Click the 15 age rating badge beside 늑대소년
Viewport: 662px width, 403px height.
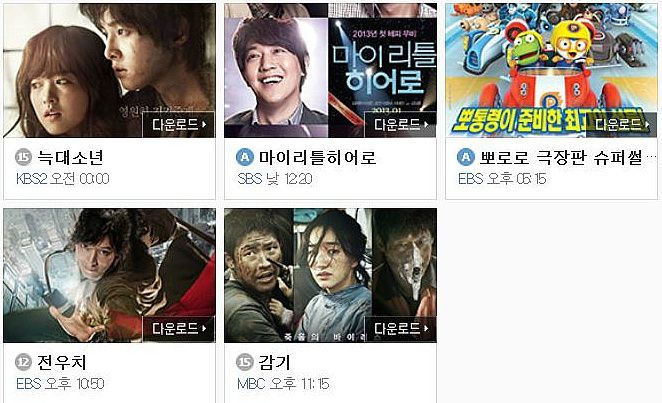coord(24,158)
